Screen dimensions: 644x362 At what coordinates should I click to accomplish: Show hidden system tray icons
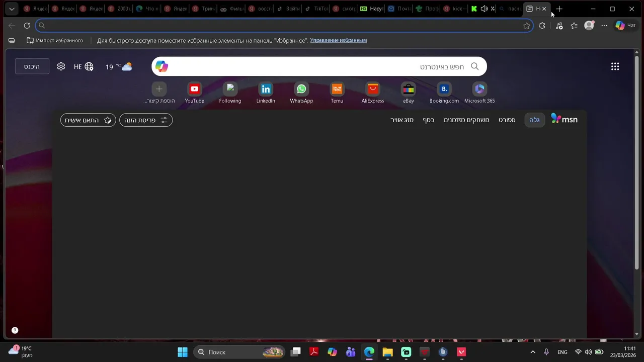point(533,352)
